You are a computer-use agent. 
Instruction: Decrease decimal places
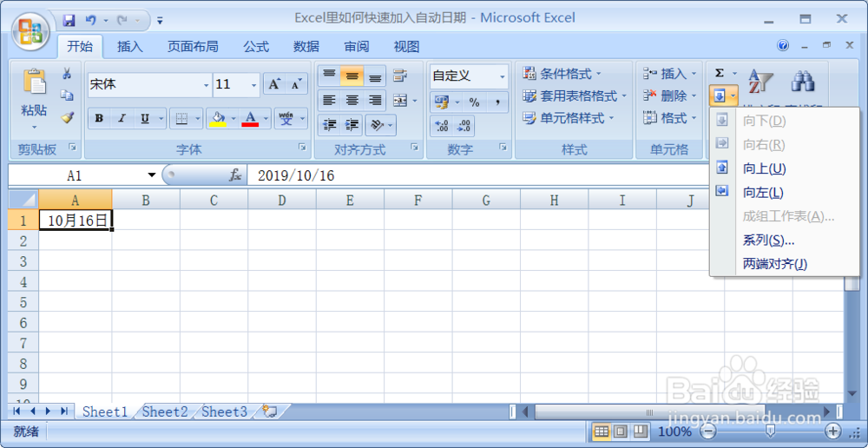tap(464, 126)
